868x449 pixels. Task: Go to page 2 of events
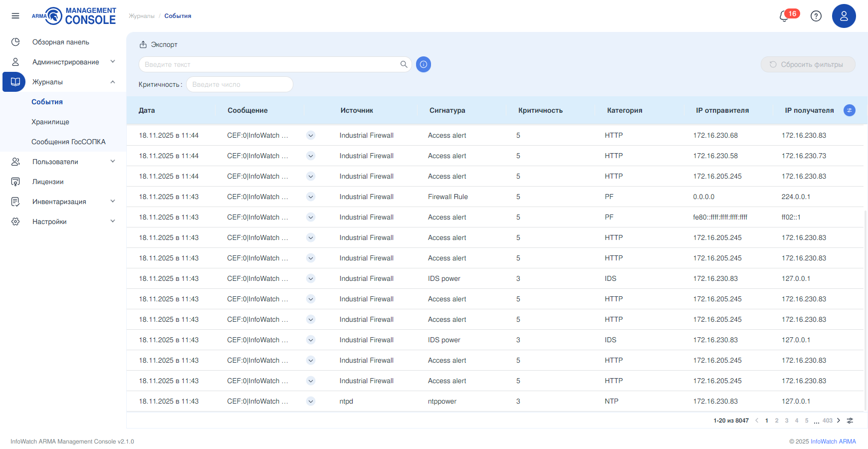777,421
